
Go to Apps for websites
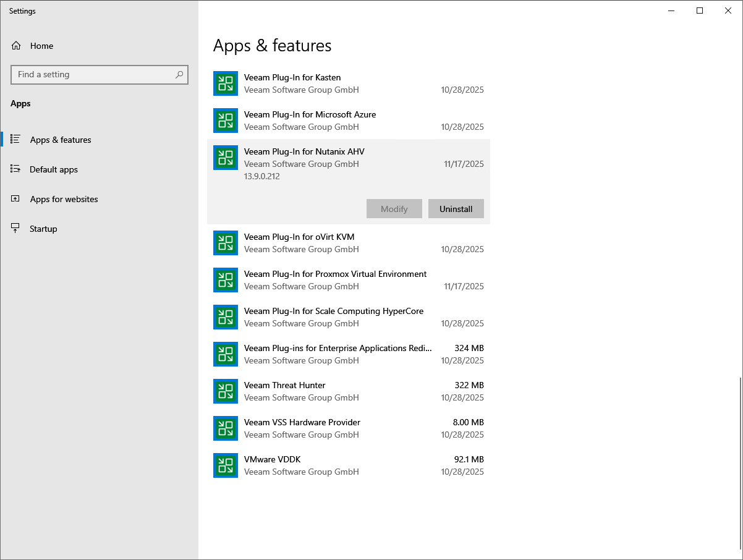(x=64, y=199)
